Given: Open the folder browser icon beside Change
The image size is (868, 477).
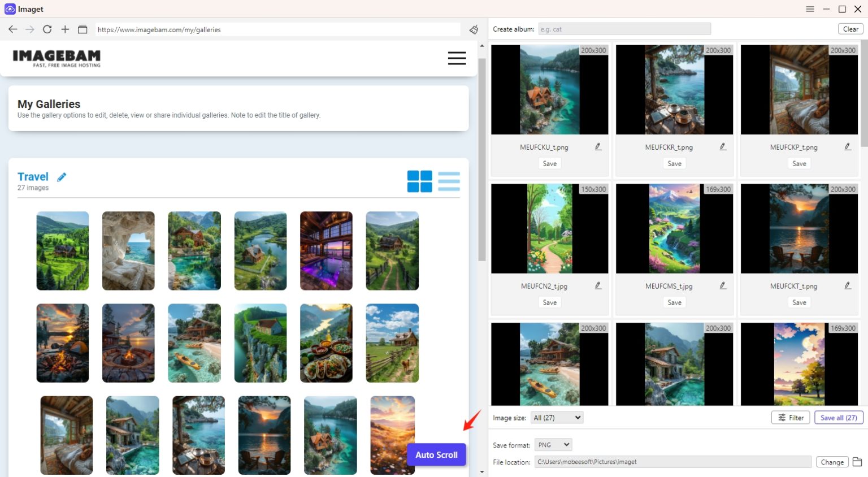Looking at the screenshot, I should click(x=857, y=462).
